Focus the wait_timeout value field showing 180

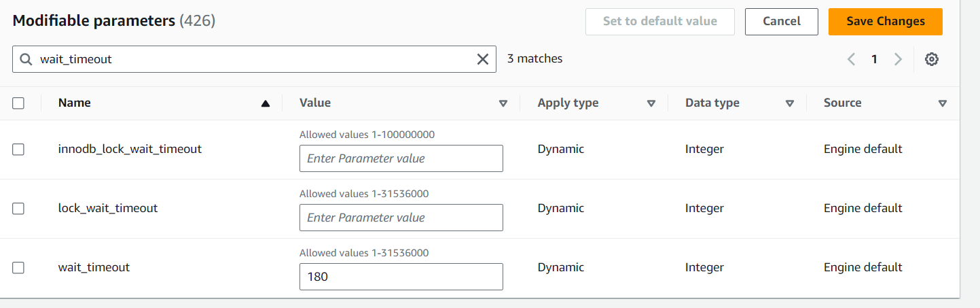coord(401,277)
